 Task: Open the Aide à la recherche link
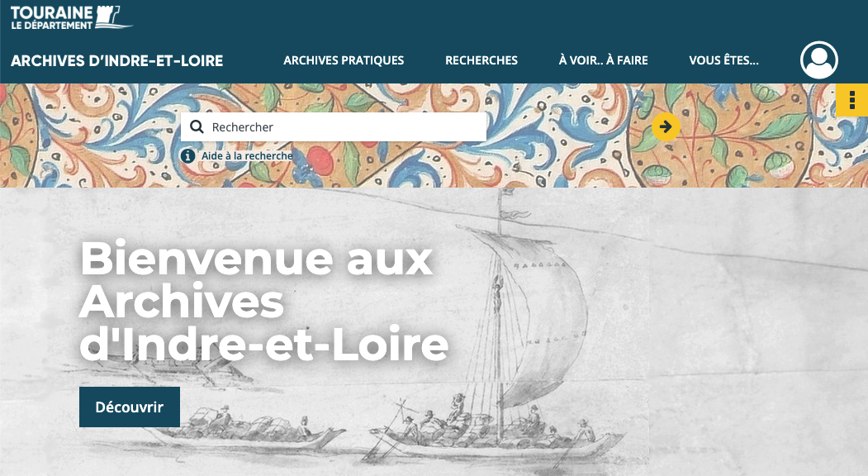(x=247, y=155)
